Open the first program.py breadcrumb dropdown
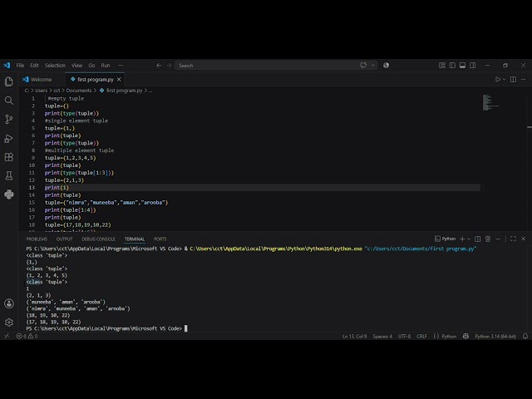The image size is (532, 399). tap(121, 91)
